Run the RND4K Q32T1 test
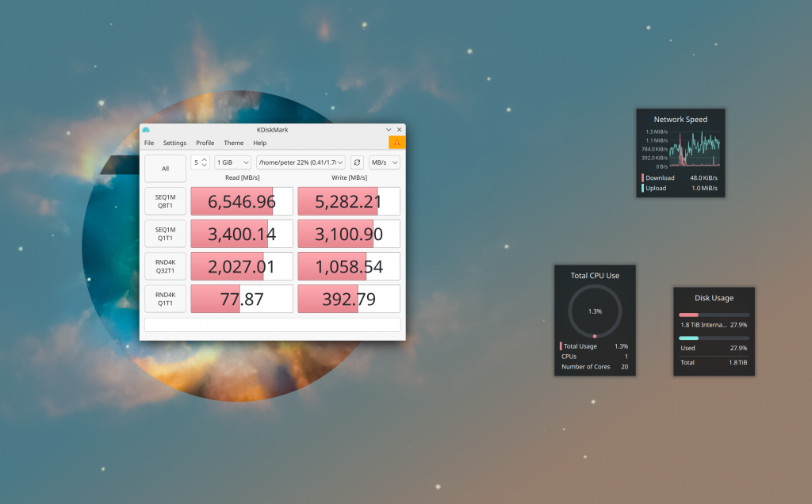812x504 pixels. click(x=165, y=266)
